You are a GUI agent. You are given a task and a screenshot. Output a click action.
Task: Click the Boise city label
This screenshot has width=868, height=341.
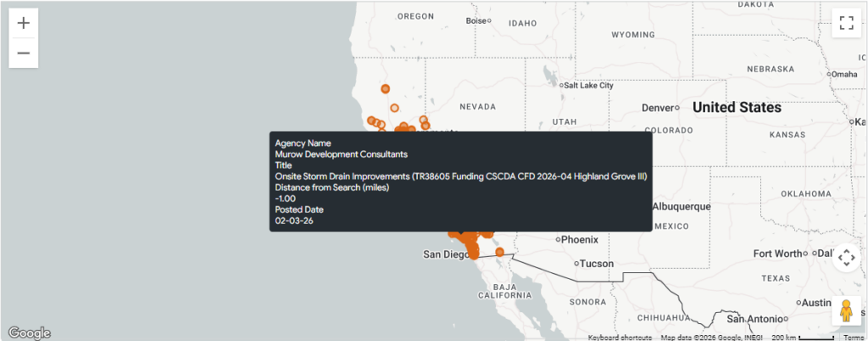476,20
